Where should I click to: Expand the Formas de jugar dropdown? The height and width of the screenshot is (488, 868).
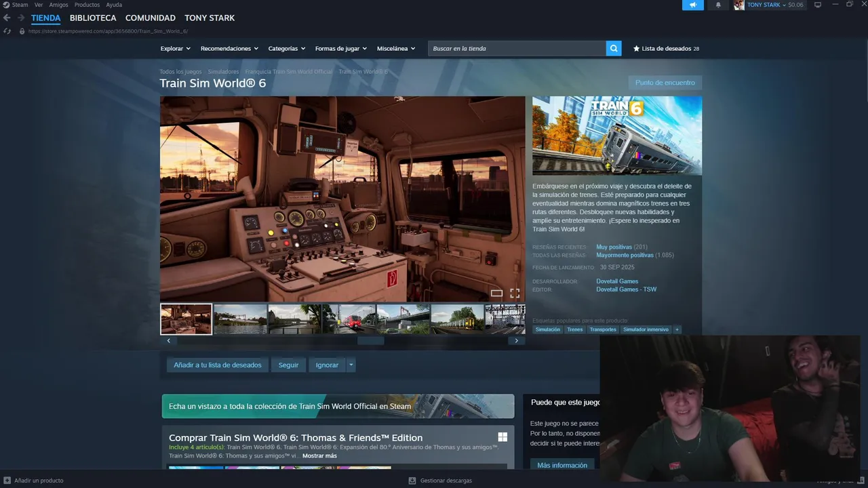(340, 48)
